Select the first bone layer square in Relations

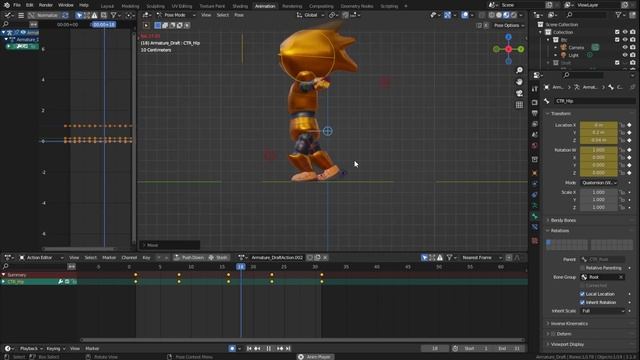click(x=549, y=242)
